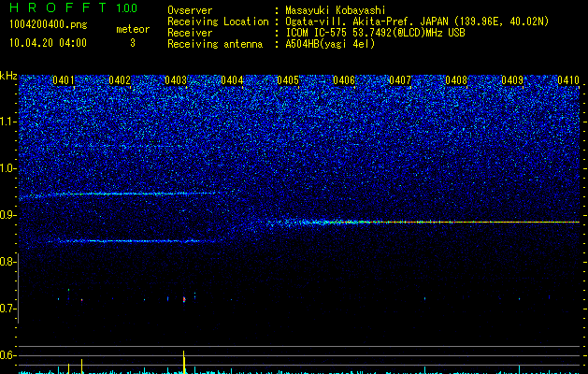Click the 0.9 kHz axis label
Viewport: 588px width, 374px height.
[x=8, y=215]
